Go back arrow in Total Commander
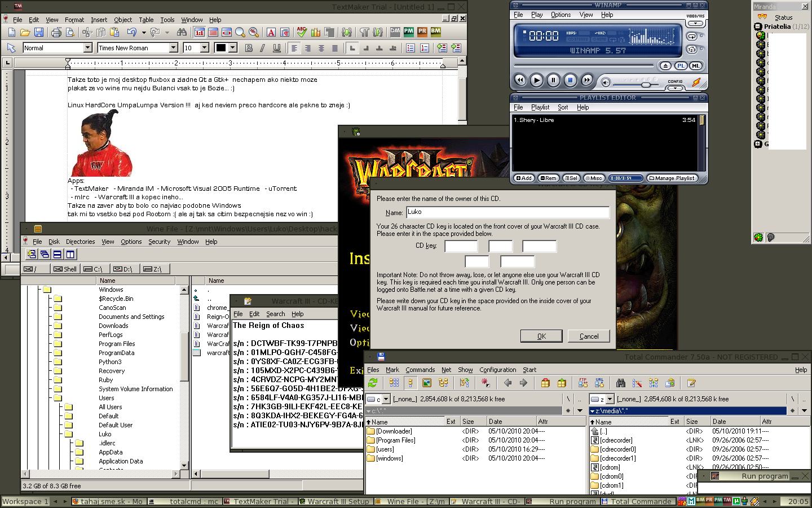This screenshot has width=812, height=508. pyautogui.click(x=507, y=383)
